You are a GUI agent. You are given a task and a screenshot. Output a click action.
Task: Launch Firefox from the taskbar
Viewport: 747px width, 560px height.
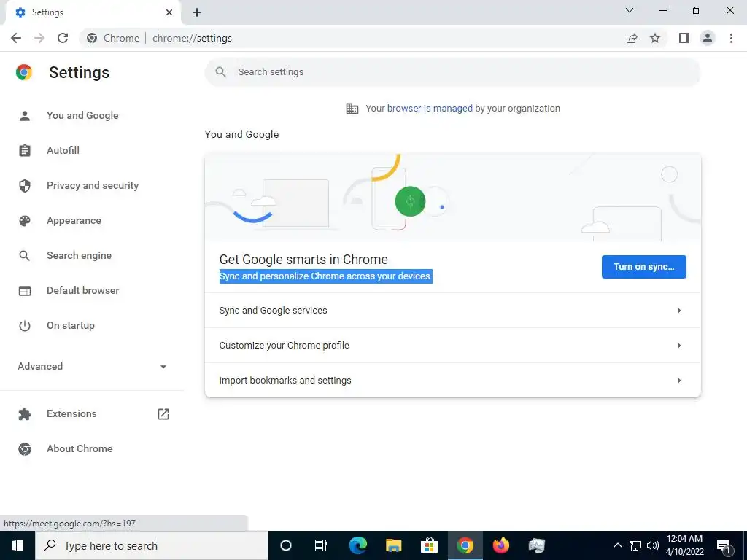tap(500, 545)
